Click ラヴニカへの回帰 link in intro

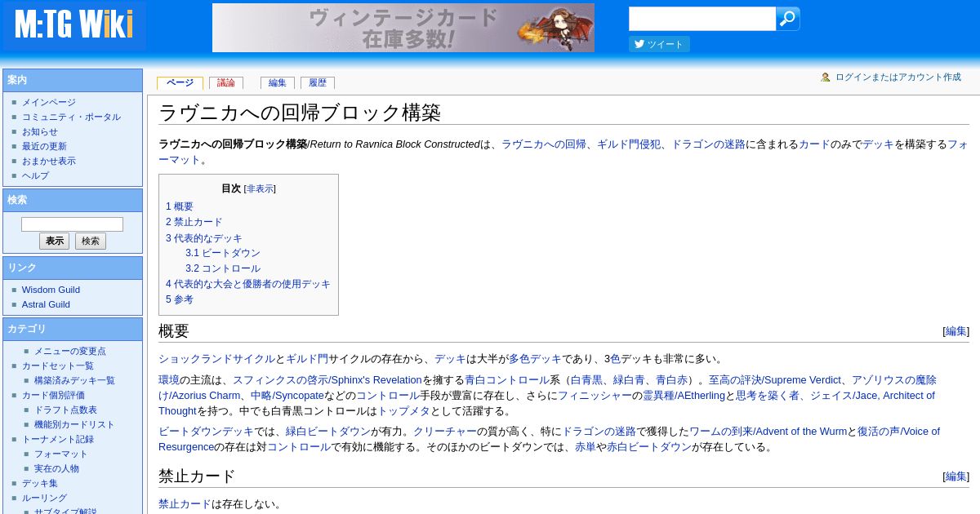[x=544, y=144]
